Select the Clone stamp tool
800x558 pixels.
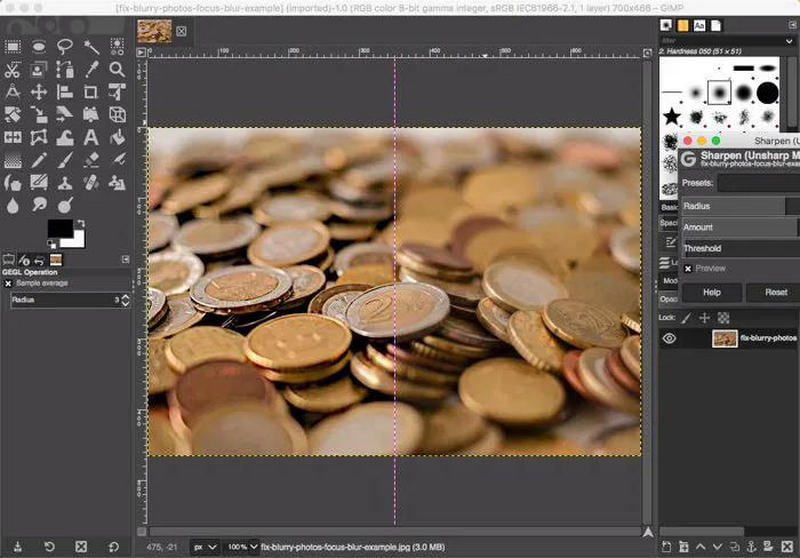[65, 183]
